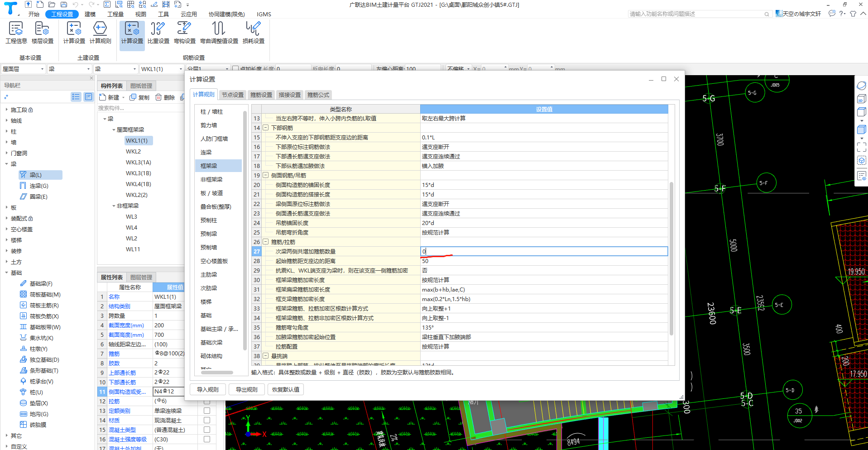Screen dimensions: 868x450
Task: Select 非框架梁 in calculation category list
Action: click(218, 179)
